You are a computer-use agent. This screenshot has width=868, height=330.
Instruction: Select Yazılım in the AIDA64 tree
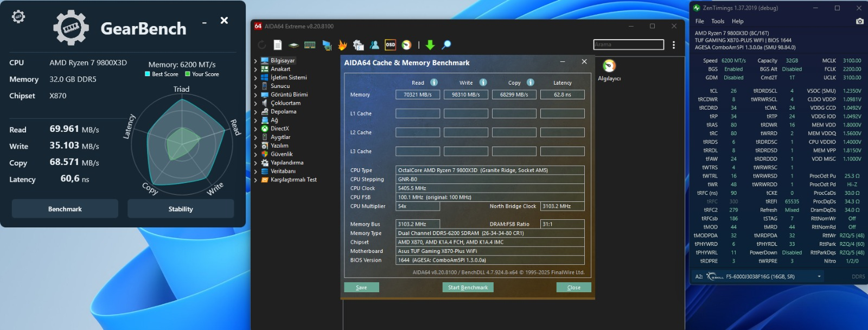point(279,145)
